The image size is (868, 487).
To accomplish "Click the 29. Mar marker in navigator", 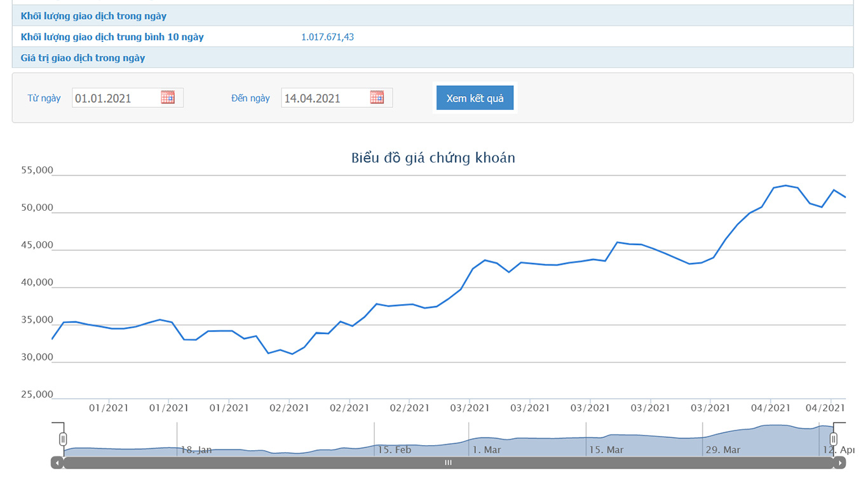I will click(x=723, y=450).
